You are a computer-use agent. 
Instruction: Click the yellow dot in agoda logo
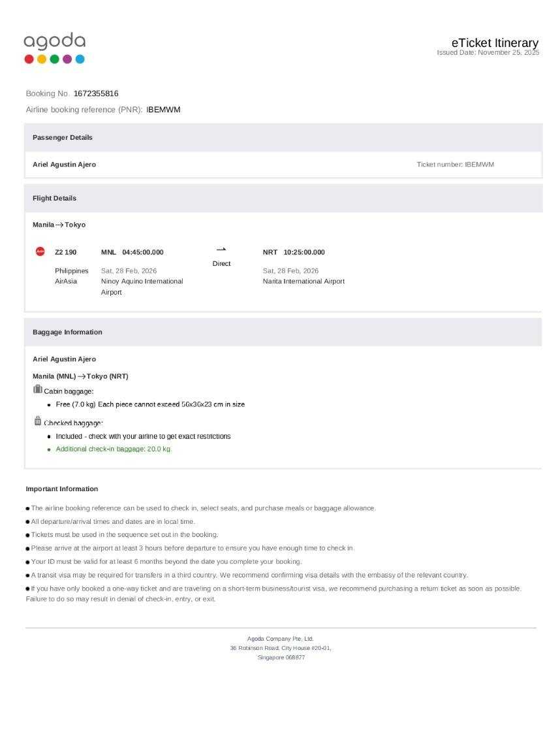click(42, 59)
